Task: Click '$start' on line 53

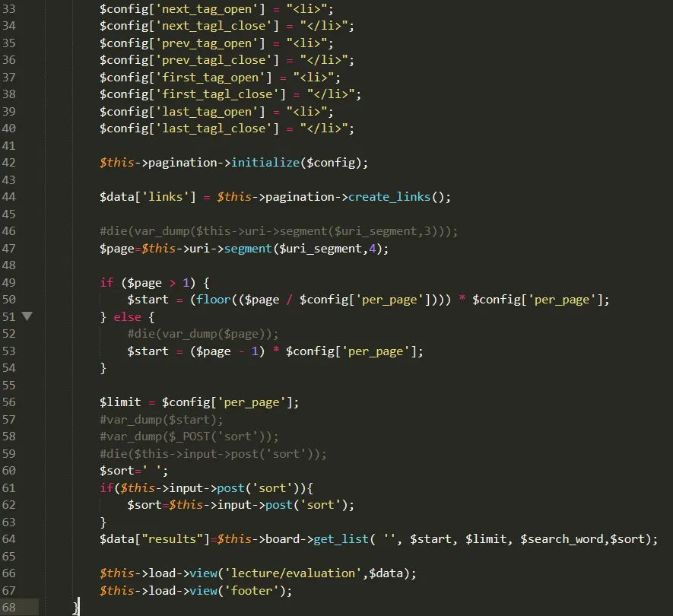Action: (148, 351)
